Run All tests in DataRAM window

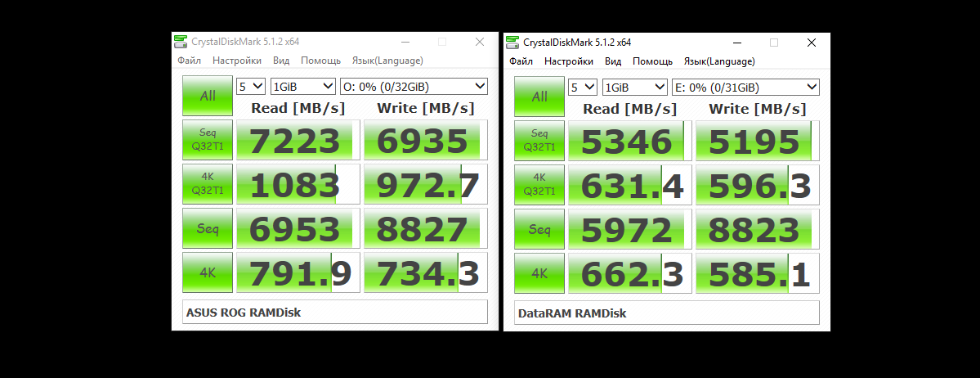[x=539, y=97]
